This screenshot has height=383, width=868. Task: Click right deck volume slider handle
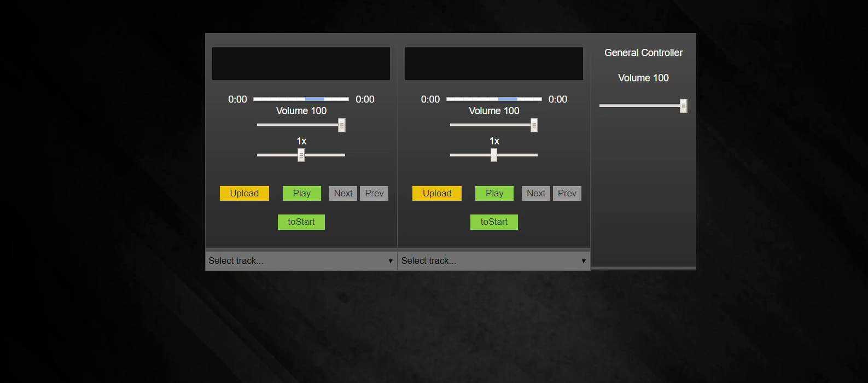click(534, 125)
